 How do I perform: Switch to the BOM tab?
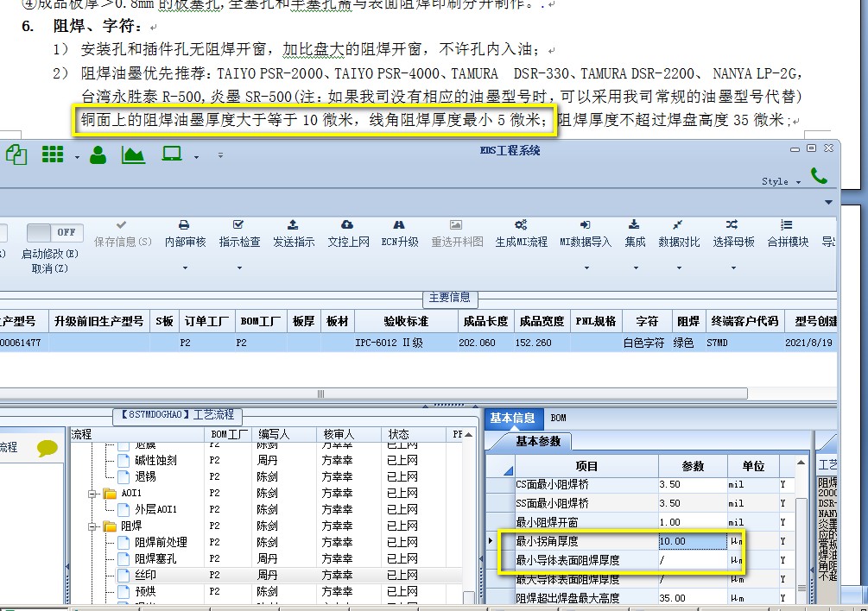pyautogui.click(x=558, y=418)
